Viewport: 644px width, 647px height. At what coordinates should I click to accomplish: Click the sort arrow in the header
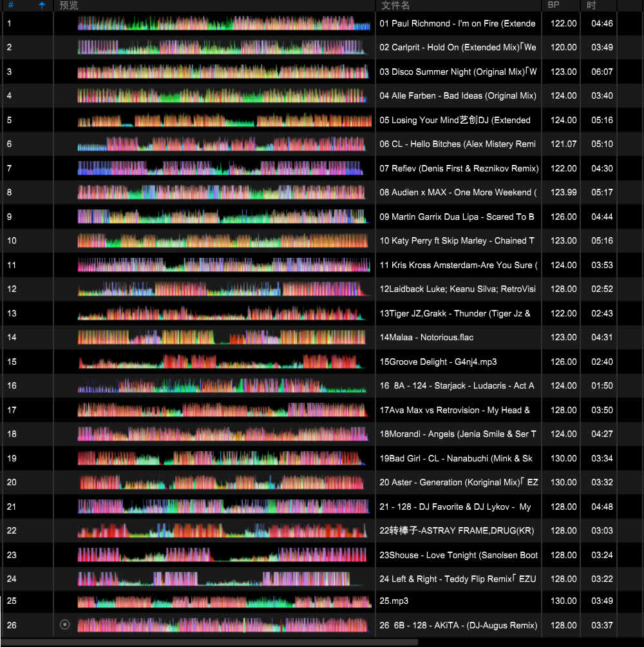[x=42, y=5]
